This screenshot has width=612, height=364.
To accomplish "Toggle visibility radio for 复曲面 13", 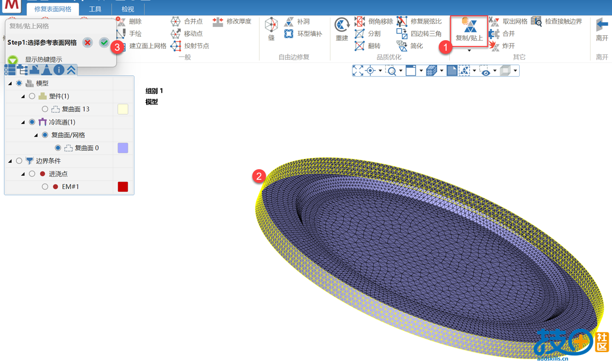I will point(45,109).
